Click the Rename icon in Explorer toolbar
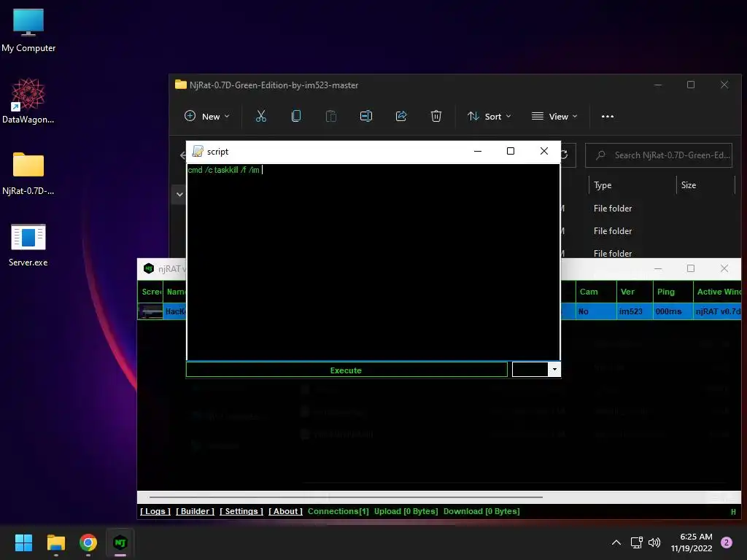This screenshot has height=560, width=747. point(366,116)
